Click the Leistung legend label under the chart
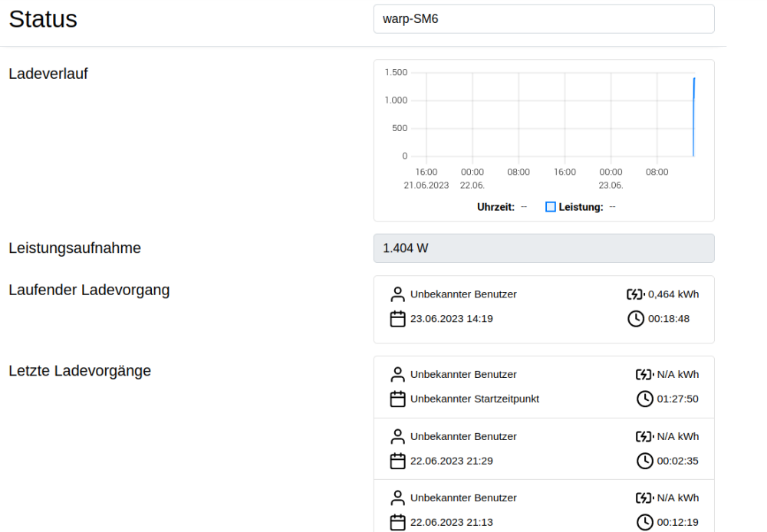 [x=581, y=207]
